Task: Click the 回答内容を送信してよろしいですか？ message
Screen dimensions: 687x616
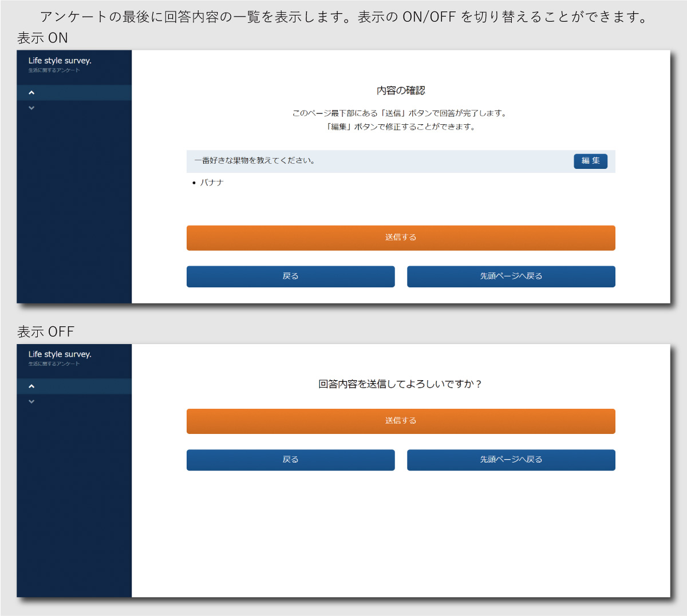Action: pos(401,384)
